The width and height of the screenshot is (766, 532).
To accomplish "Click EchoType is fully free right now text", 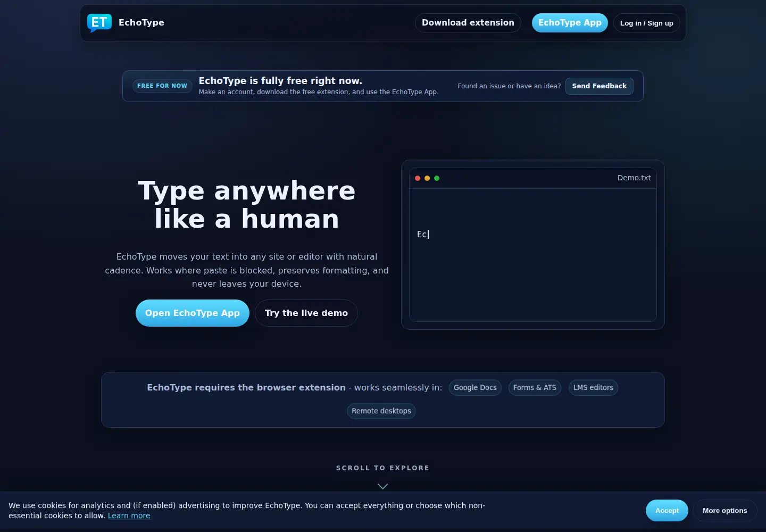I will [280, 81].
